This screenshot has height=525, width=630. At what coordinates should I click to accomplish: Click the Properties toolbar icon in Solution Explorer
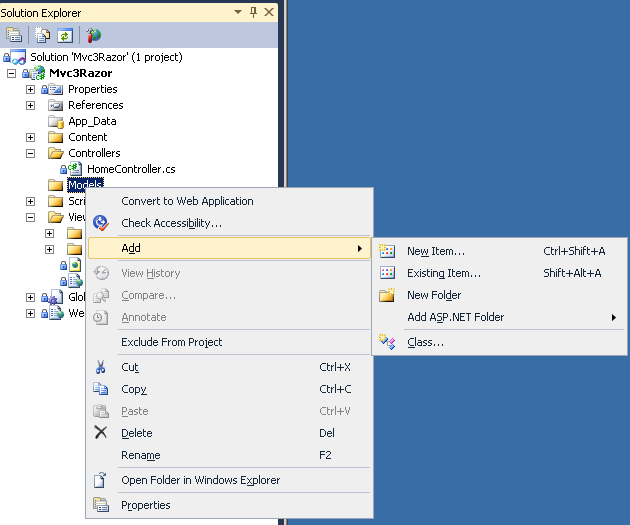[x=14, y=35]
